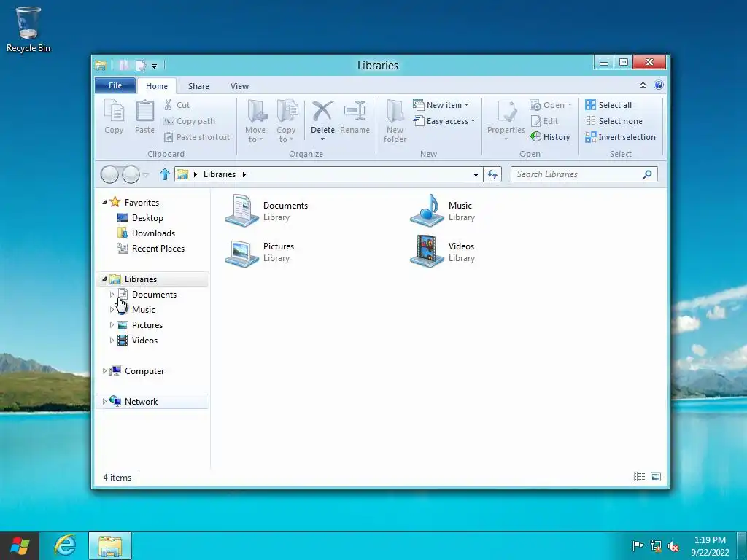Screen dimensions: 747x560
Task: Launch Internet Explorer from the taskbar
Action: click(x=65, y=545)
